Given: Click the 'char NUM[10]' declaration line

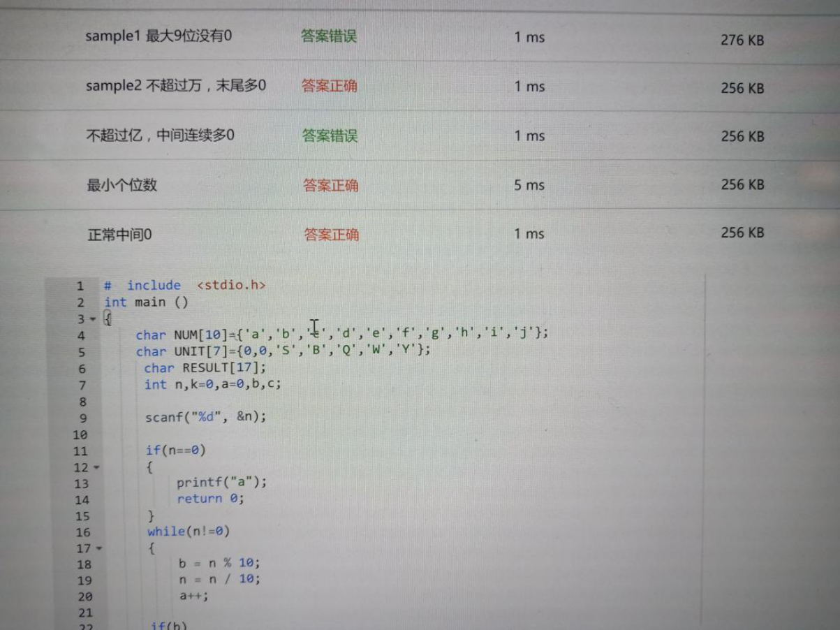Looking at the screenshot, I should [342, 334].
